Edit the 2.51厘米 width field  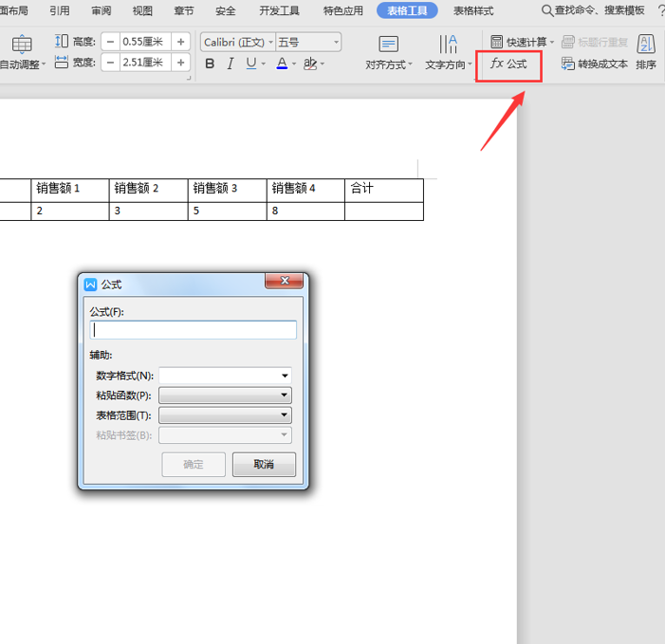pos(145,63)
